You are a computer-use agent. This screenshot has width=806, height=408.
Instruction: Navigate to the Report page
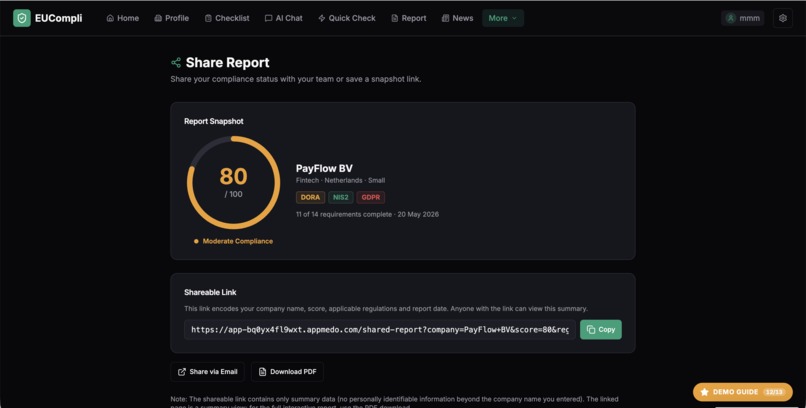409,18
